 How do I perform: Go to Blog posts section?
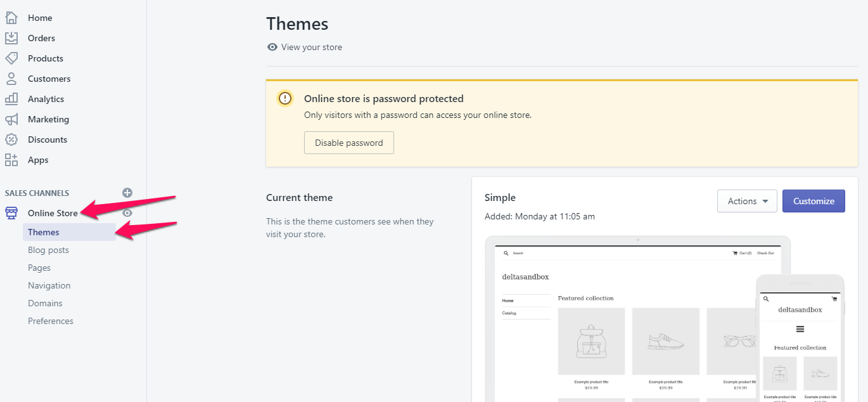pos(48,250)
